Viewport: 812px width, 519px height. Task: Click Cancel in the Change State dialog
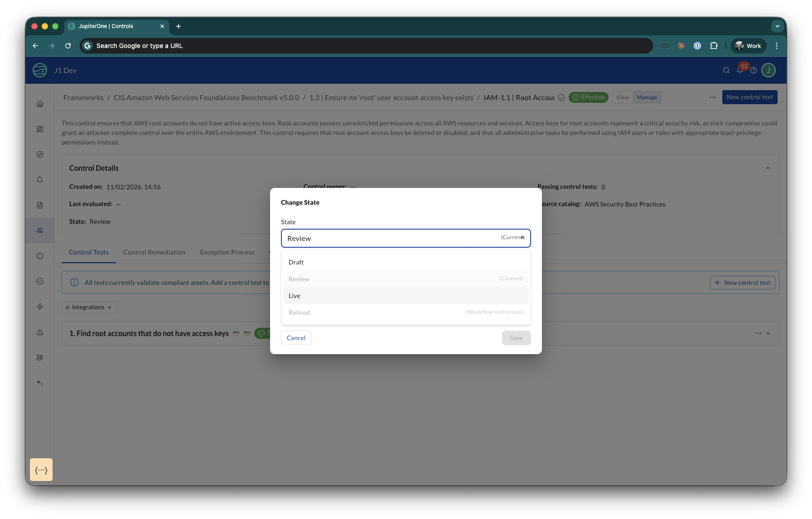296,337
